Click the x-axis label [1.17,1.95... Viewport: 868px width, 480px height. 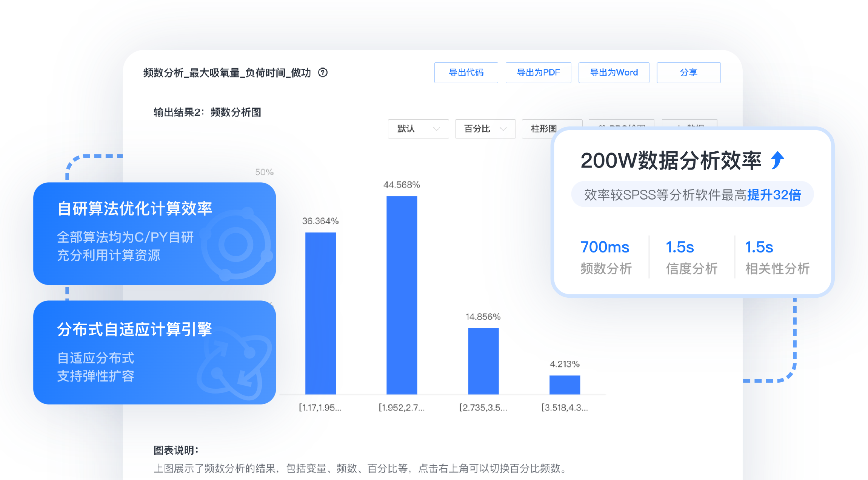point(320,407)
